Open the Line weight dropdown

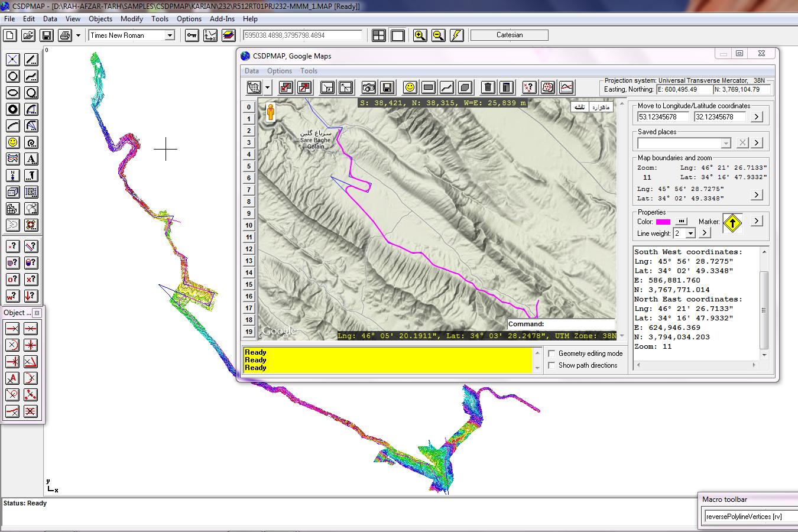pyautogui.click(x=690, y=233)
